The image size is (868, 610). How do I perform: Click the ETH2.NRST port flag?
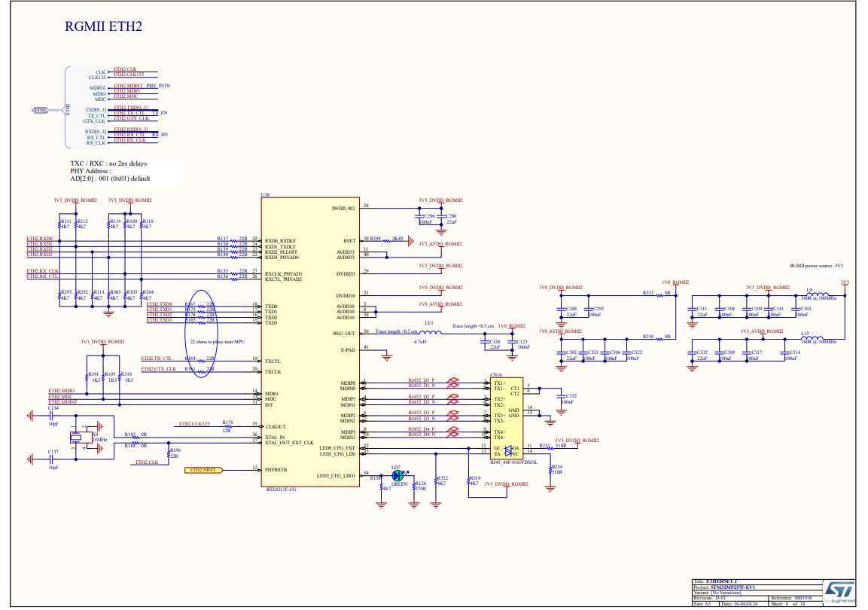click(x=203, y=470)
